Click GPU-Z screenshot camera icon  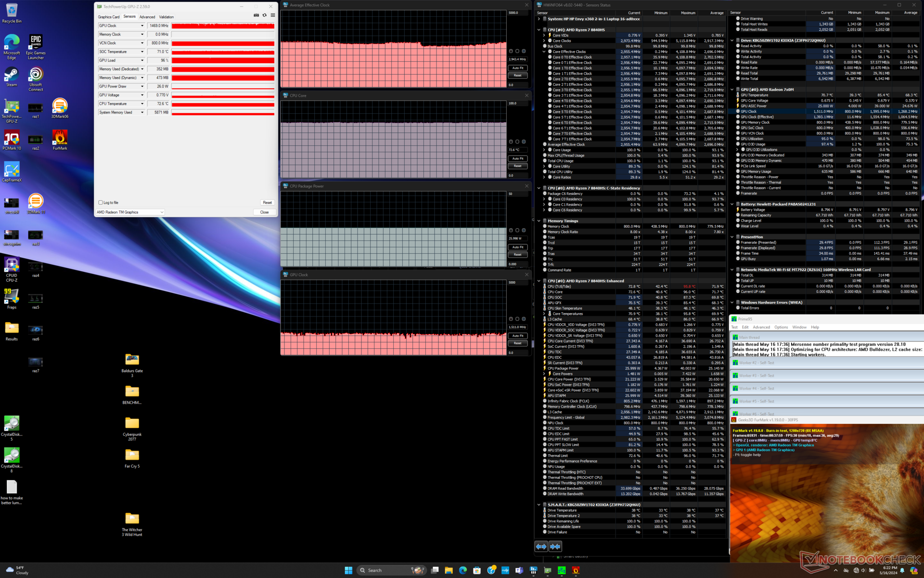[x=256, y=15]
